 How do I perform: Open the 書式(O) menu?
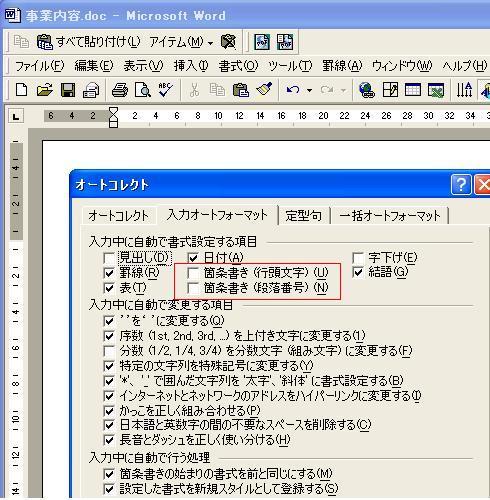tap(238, 66)
